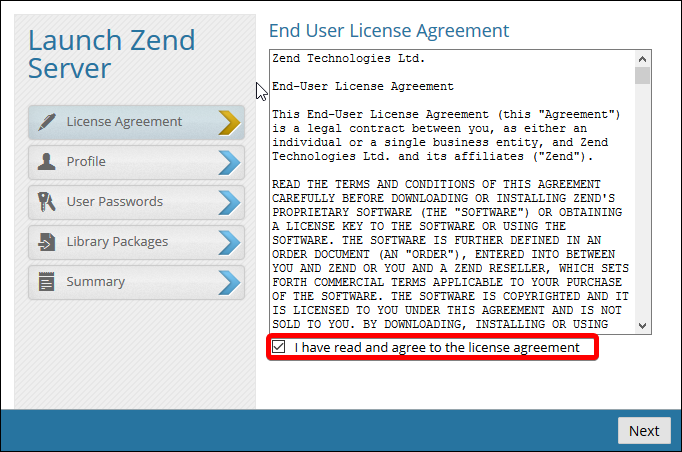Screen dimensions: 682x452
Task: Open the Profile step
Action: [x=120, y=162]
